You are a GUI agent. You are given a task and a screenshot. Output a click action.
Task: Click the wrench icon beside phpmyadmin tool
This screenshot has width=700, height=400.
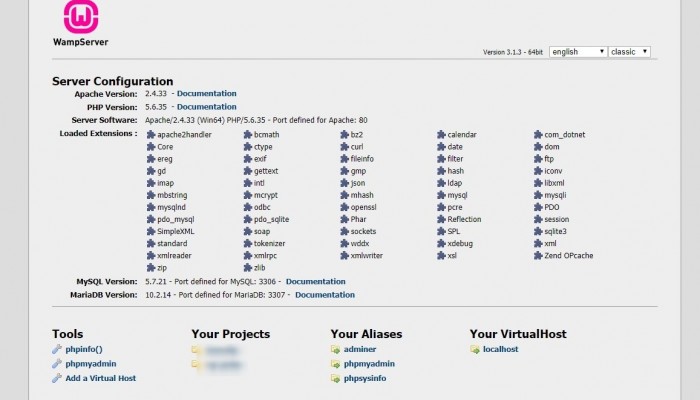coord(57,364)
